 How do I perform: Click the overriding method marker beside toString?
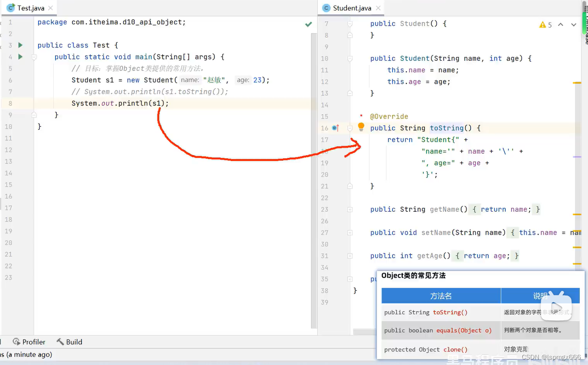pos(334,128)
